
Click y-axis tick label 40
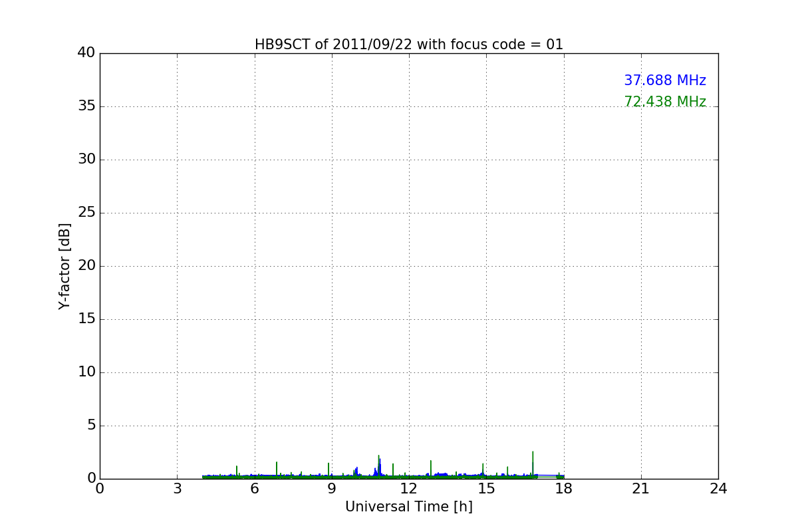86,53
